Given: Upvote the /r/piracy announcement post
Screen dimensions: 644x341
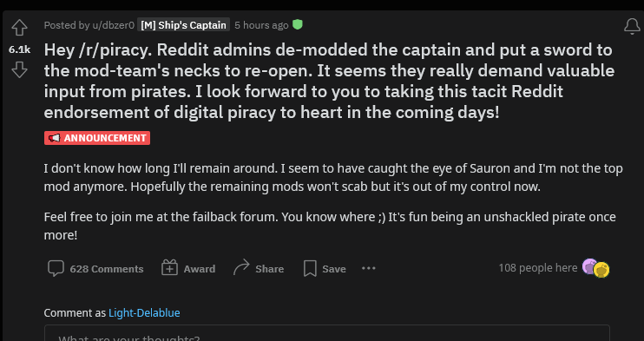Looking at the screenshot, I should [x=19, y=28].
